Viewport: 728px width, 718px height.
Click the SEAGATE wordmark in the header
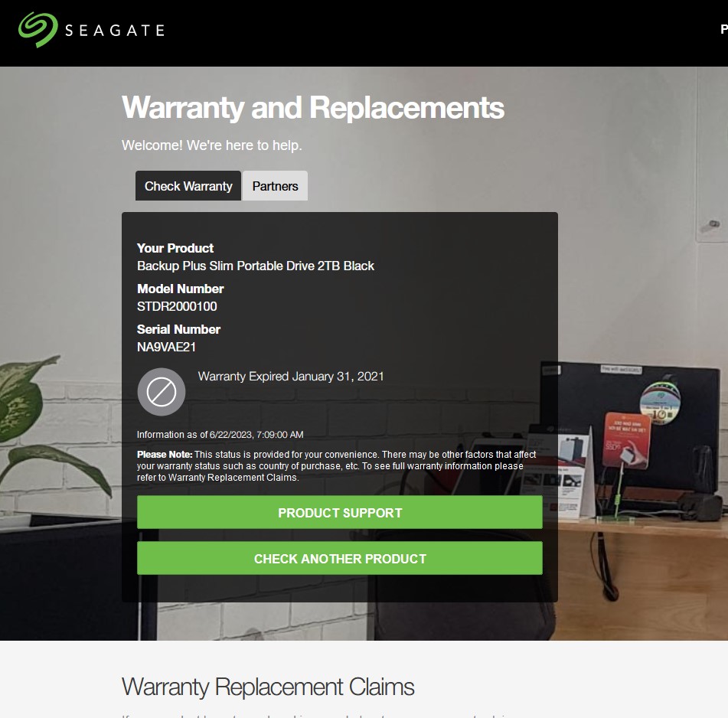[115, 31]
